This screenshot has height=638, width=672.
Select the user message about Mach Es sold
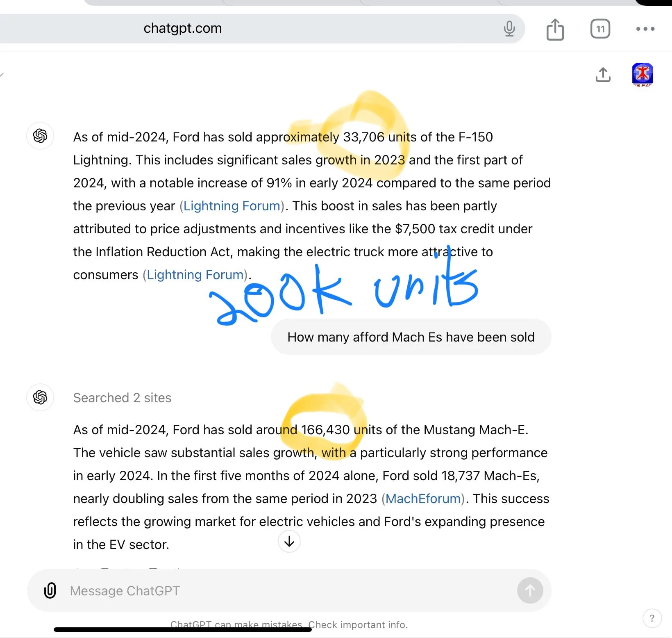coord(411,337)
